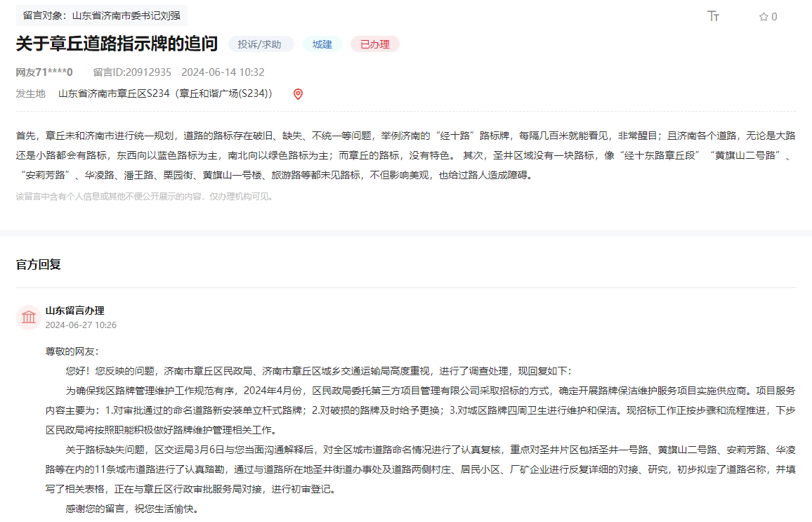Click the reply line starting 您好！您反映的问题
The height and width of the screenshot is (522, 812).
(x=318, y=372)
